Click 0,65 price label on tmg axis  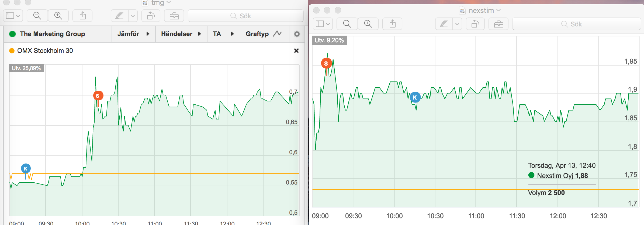point(292,122)
